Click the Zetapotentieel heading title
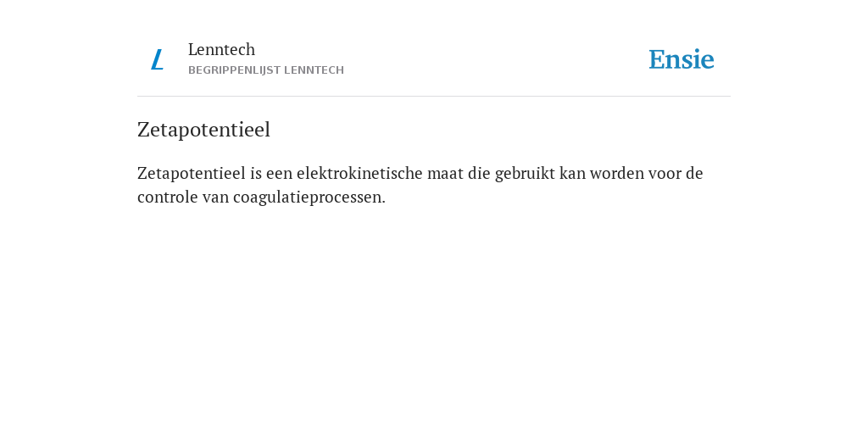 tap(203, 130)
